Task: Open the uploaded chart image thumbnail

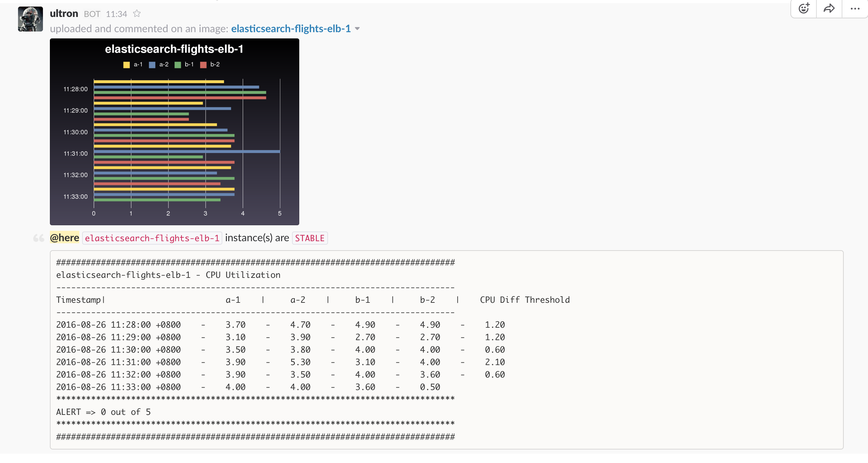Action: coord(174,131)
